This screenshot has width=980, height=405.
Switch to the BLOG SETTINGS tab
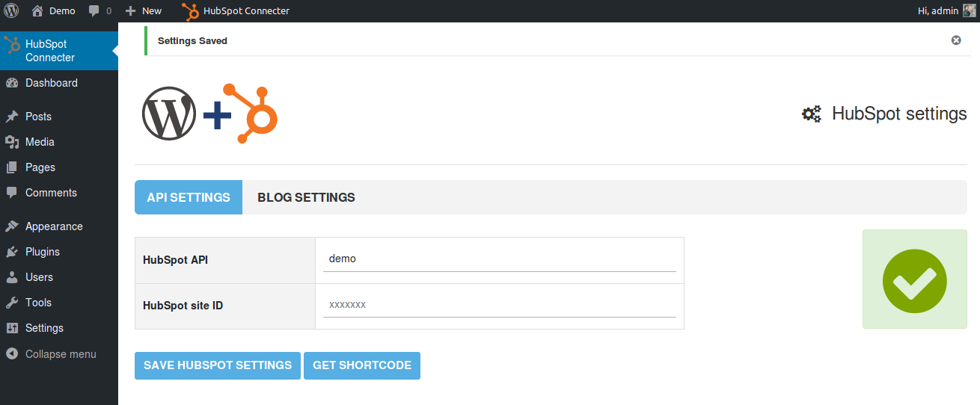pyautogui.click(x=306, y=197)
